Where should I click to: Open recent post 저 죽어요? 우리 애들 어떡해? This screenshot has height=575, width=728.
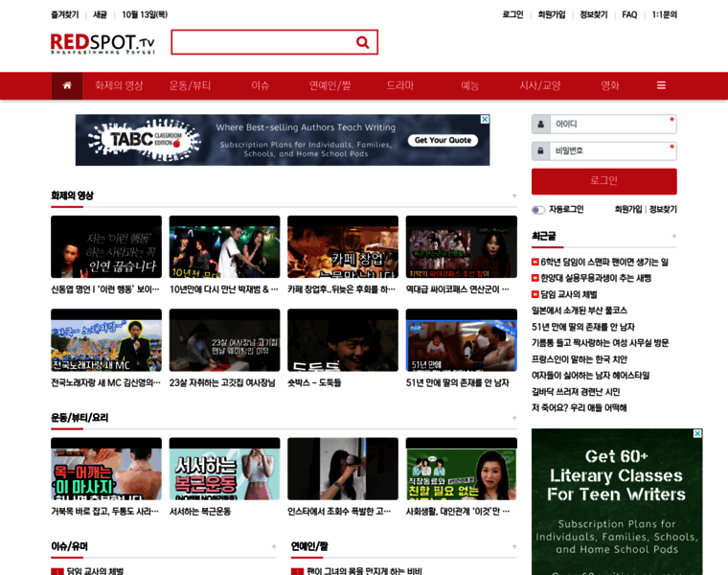point(580,408)
